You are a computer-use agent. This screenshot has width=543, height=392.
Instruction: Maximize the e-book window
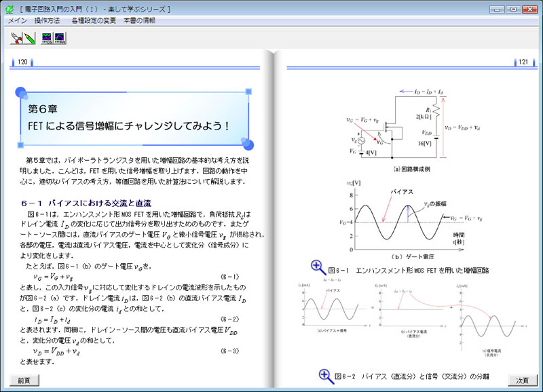pos(513,9)
